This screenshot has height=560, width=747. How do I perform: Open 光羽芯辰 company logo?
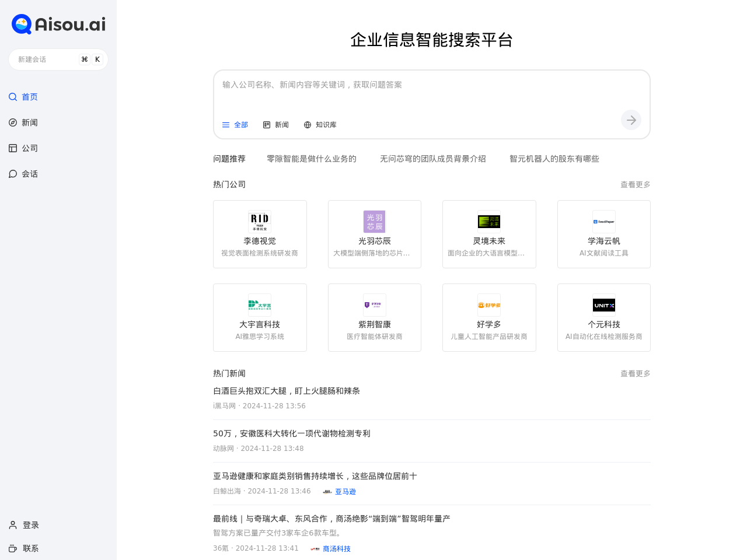point(375,222)
